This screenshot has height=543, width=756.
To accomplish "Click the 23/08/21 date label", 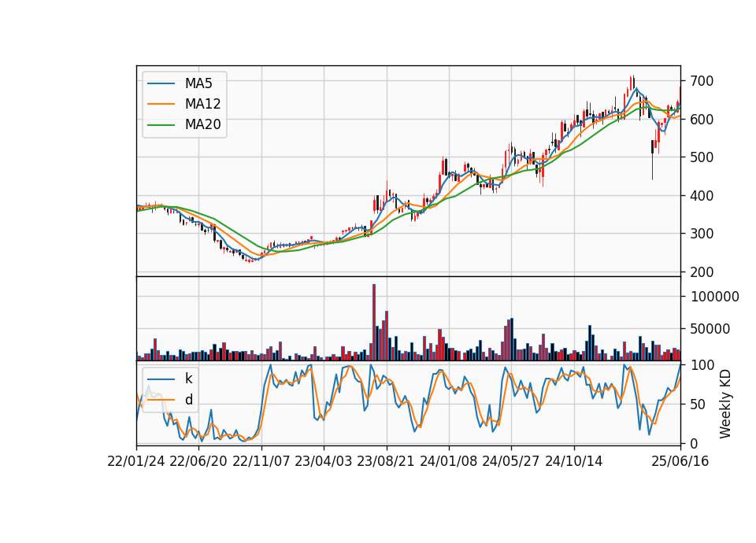I will tap(386, 462).
